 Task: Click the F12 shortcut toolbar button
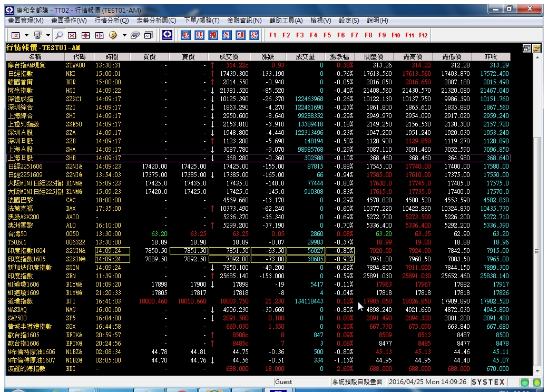coord(423,35)
